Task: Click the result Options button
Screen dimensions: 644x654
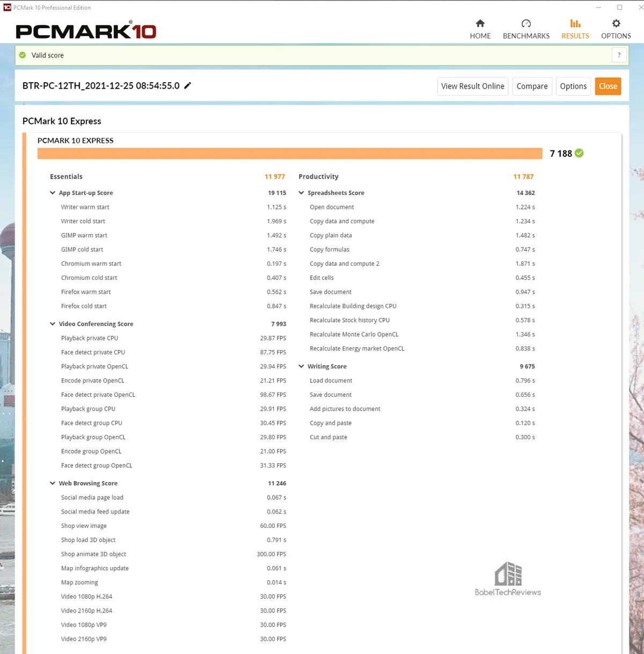Action: click(573, 86)
